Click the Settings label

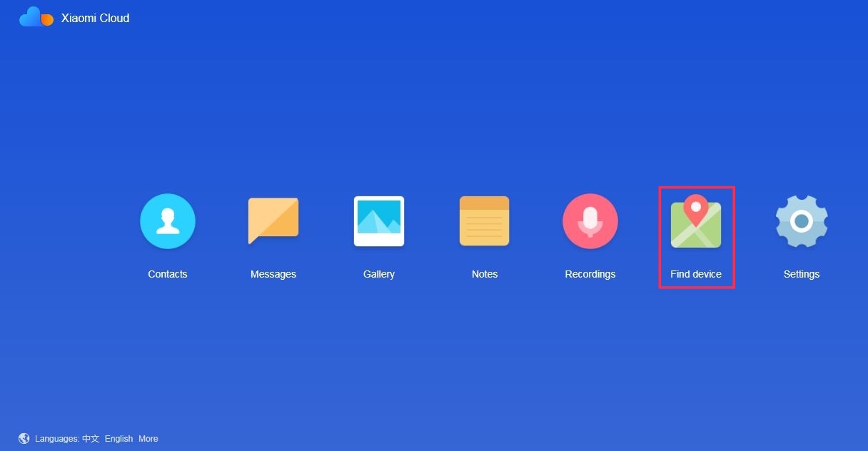802,274
